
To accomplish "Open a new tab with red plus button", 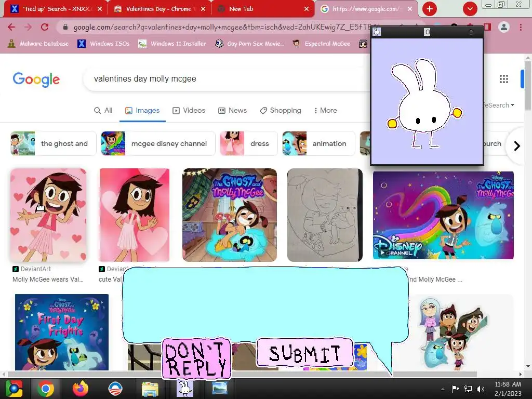I will 430,9.
